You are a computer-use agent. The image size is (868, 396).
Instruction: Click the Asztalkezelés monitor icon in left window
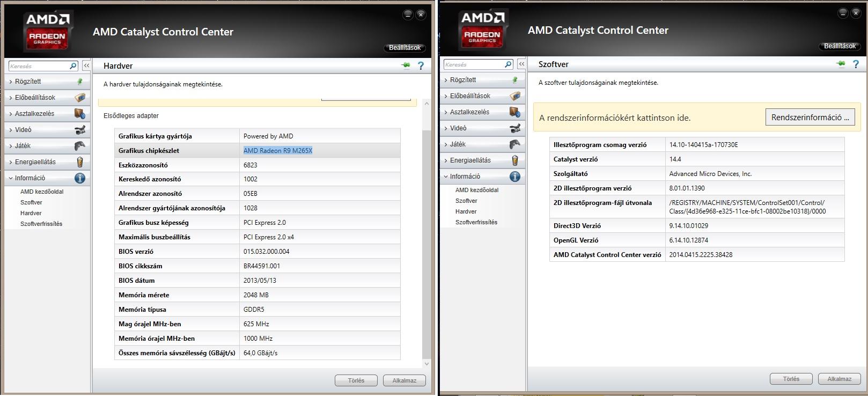[x=80, y=114]
